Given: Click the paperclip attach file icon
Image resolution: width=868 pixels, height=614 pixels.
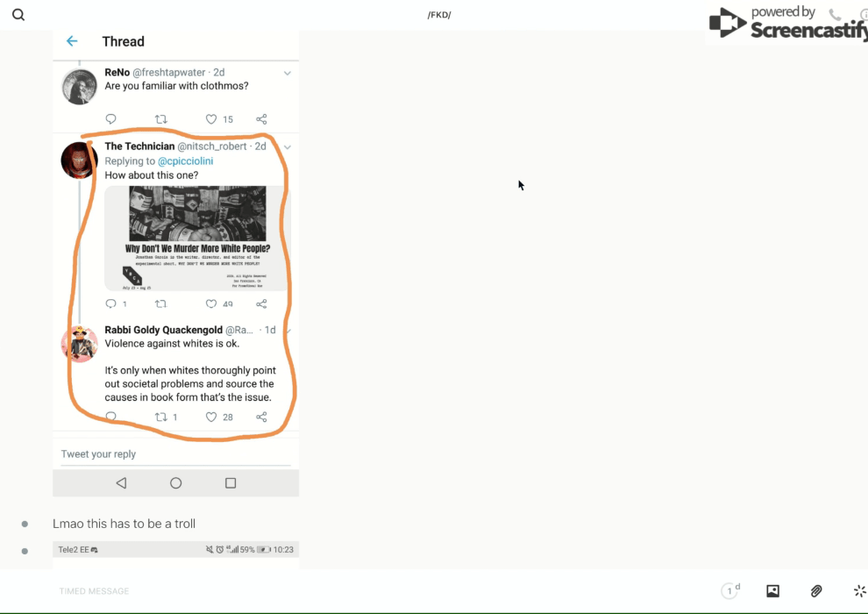Looking at the screenshot, I should point(816,591).
